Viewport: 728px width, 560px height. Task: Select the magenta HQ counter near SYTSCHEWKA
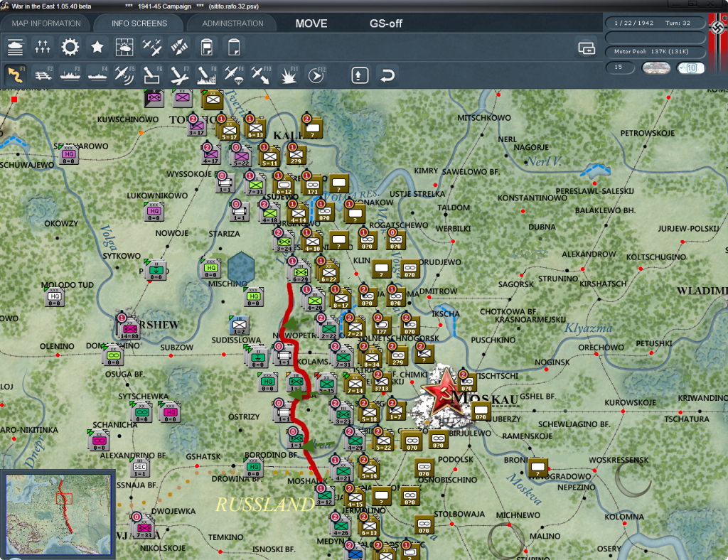click(170, 412)
